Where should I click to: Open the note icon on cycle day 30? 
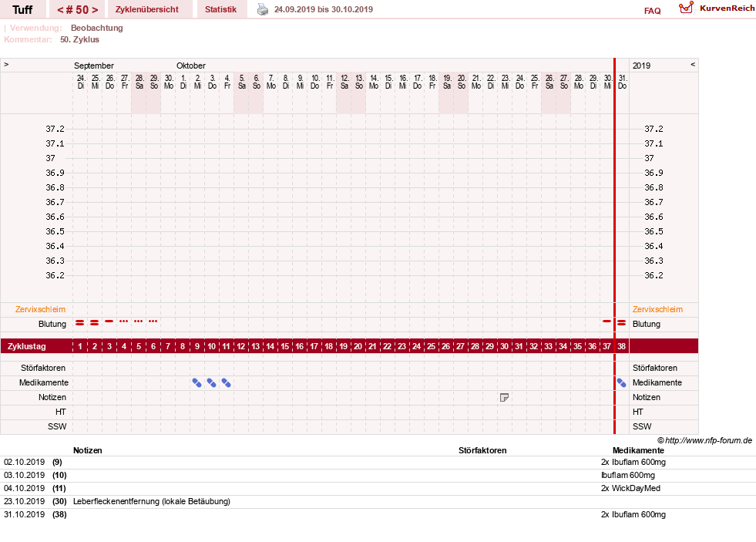click(504, 397)
